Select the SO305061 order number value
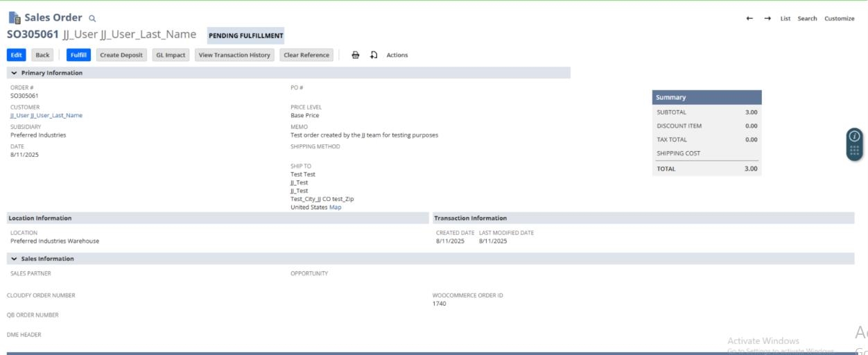The width and height of the screenshot is (868, 355). pos(24,96)
